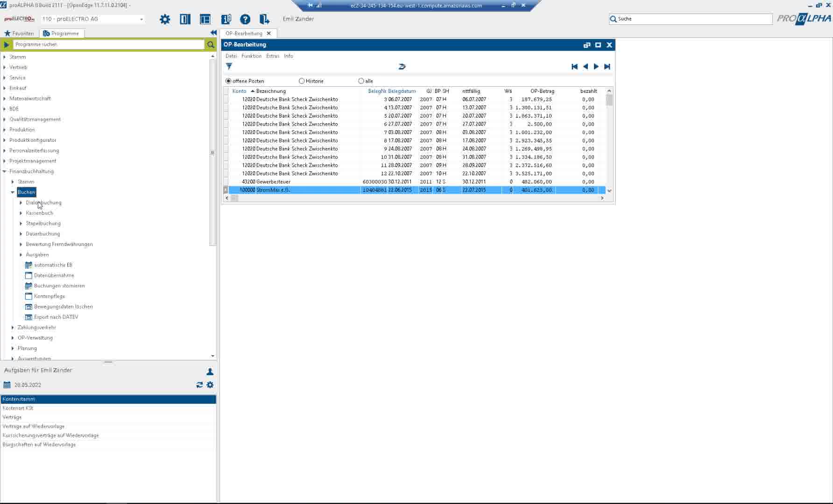Expand Vertrieb tree node
Screen dimensions: 833x504
(x=4, y=67)
